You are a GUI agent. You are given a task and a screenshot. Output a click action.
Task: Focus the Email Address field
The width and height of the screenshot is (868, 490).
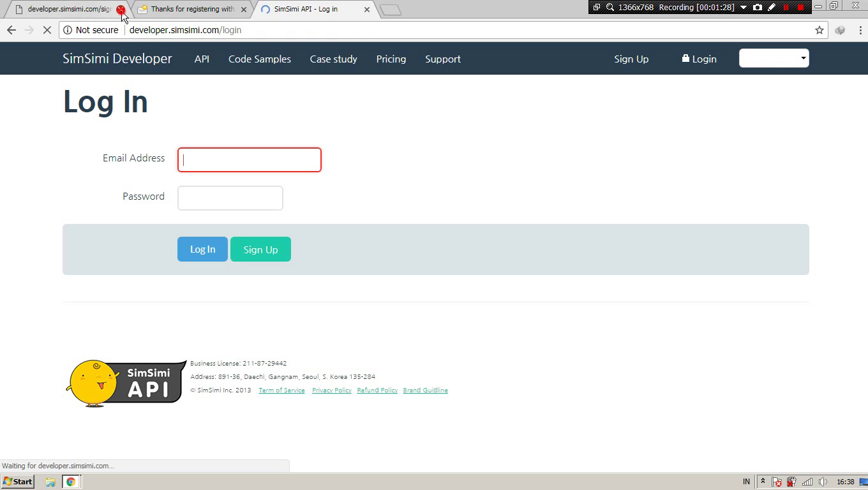250,160
